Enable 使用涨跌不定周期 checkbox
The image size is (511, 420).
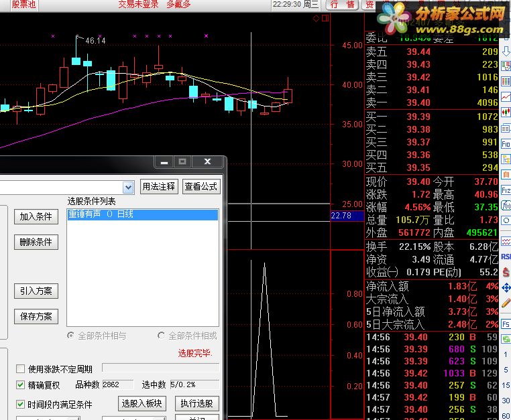coord(20,369)
